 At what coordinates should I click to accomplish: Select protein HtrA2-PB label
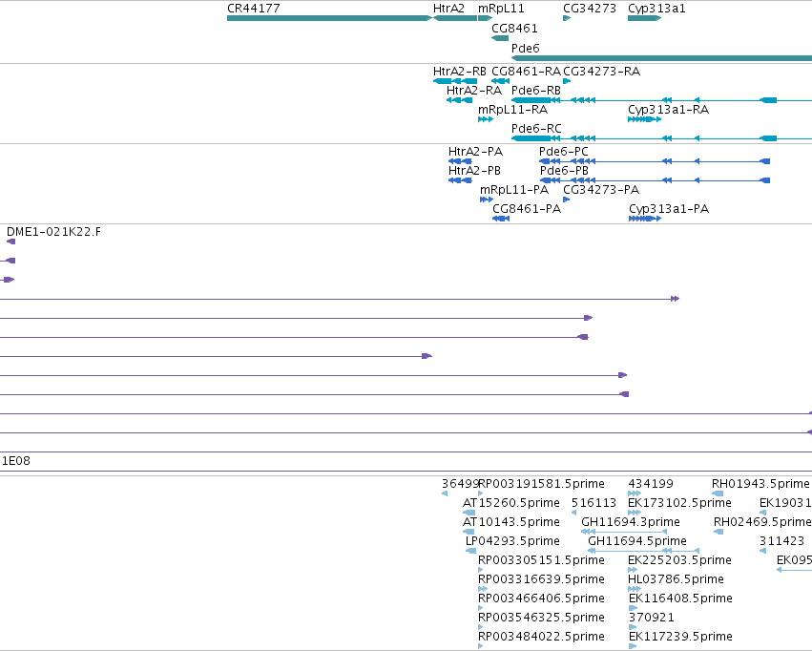(x=475, y=171)
